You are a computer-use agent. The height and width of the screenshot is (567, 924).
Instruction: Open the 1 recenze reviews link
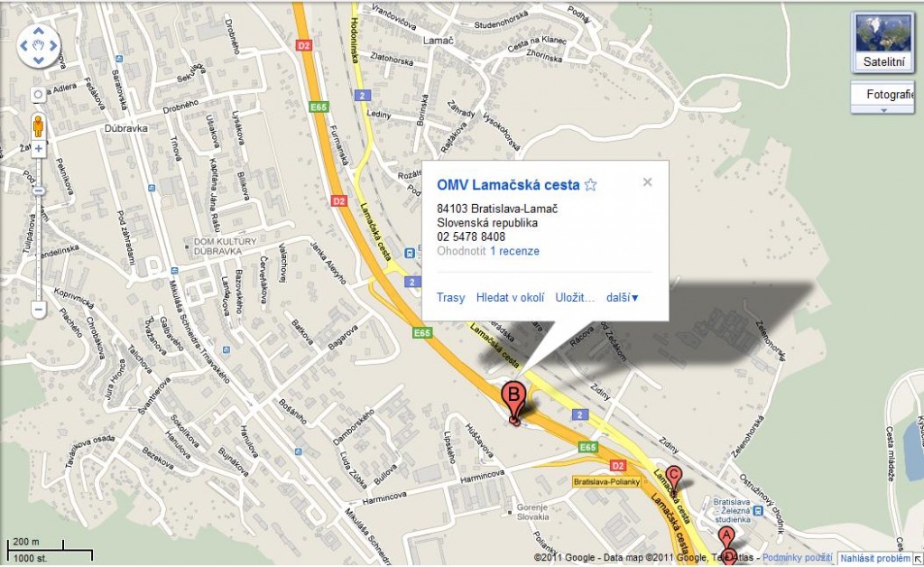pyautogui.click(x=514, y=251)
